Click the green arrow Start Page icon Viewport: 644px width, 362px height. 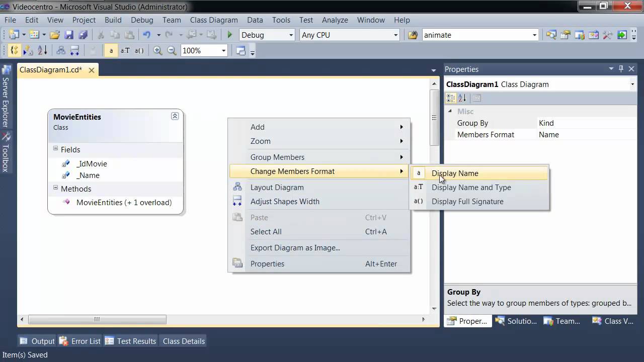[x=622, y=35]
